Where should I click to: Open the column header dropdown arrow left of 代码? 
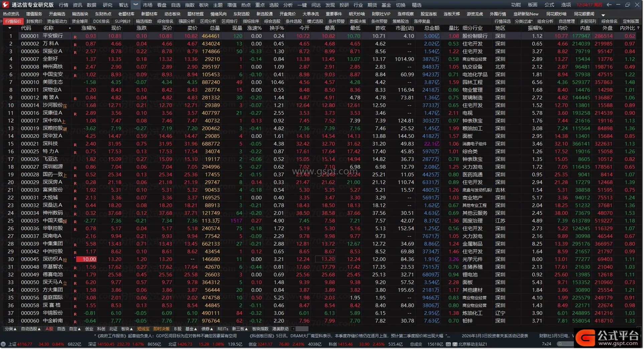coord(10,28)
